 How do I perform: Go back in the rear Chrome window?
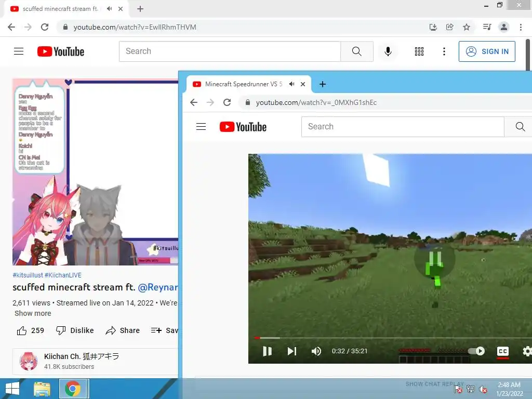point(11,27)
